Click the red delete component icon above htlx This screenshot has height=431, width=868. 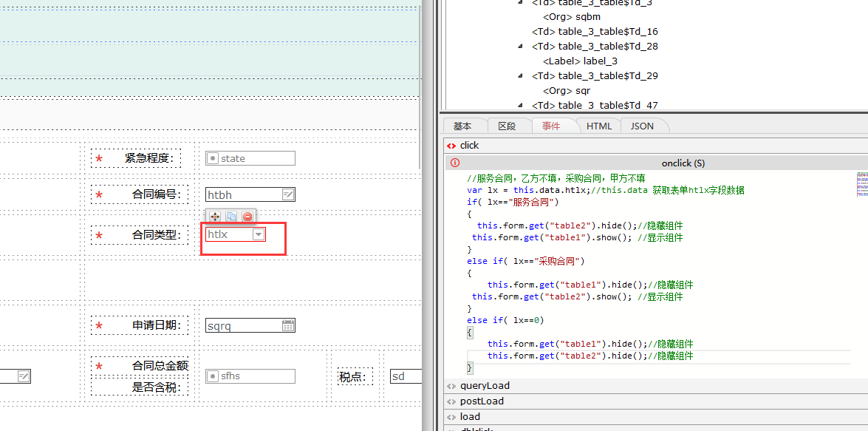tap(247, 217)
